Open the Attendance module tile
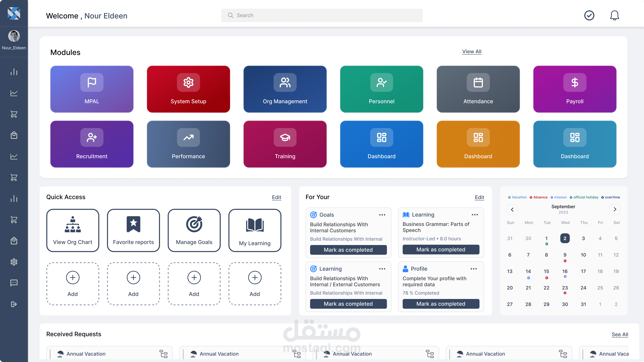Screen dimensions: 644x362 (x=478, y=89)
